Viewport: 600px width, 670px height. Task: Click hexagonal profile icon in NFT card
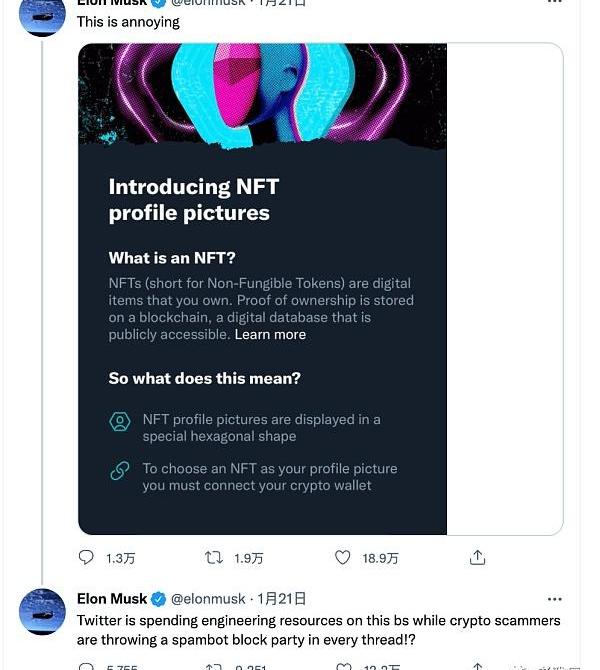120,422
